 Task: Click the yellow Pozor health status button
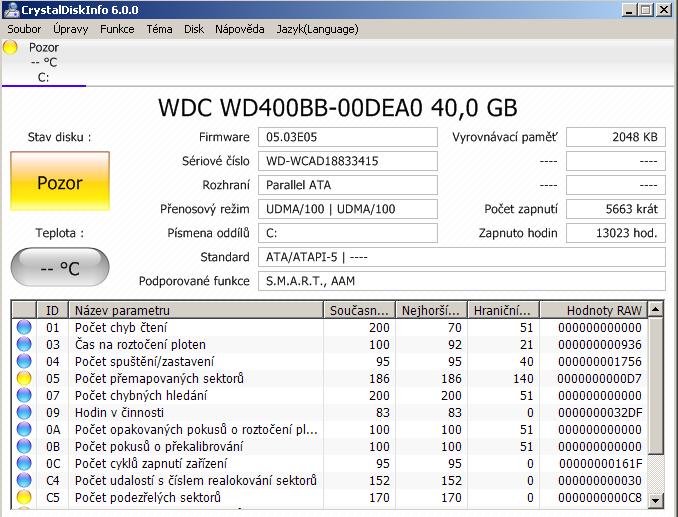coord(60,181)
